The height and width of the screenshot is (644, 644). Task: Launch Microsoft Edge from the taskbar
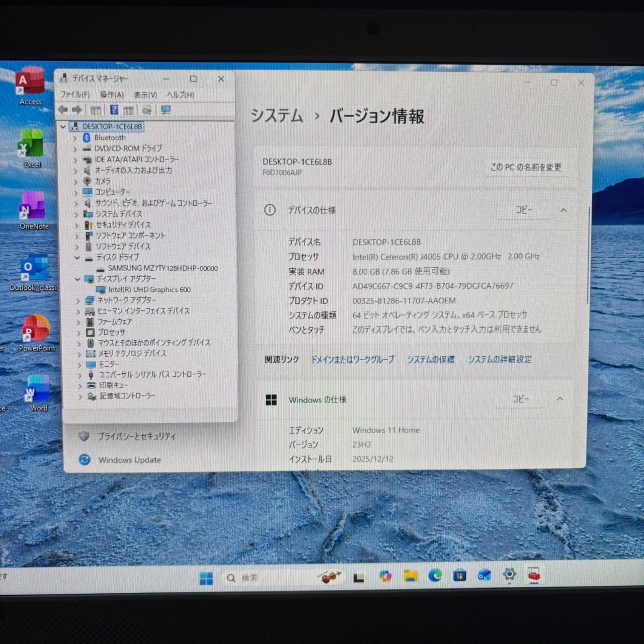tap(435, 576)
